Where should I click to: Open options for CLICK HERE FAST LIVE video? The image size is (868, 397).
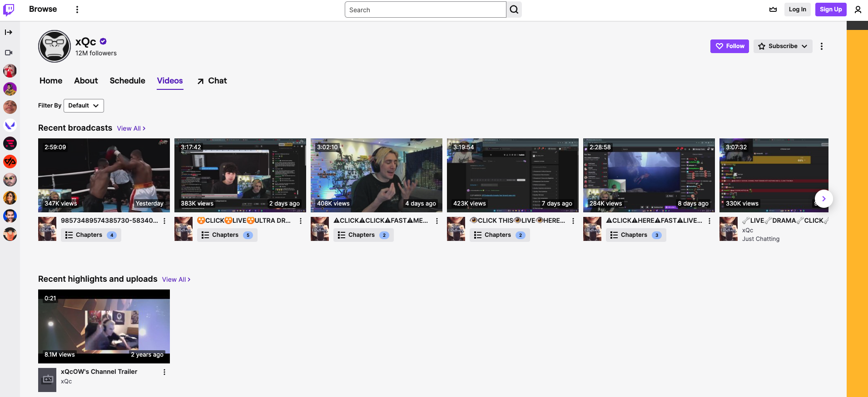pos(709,221)
